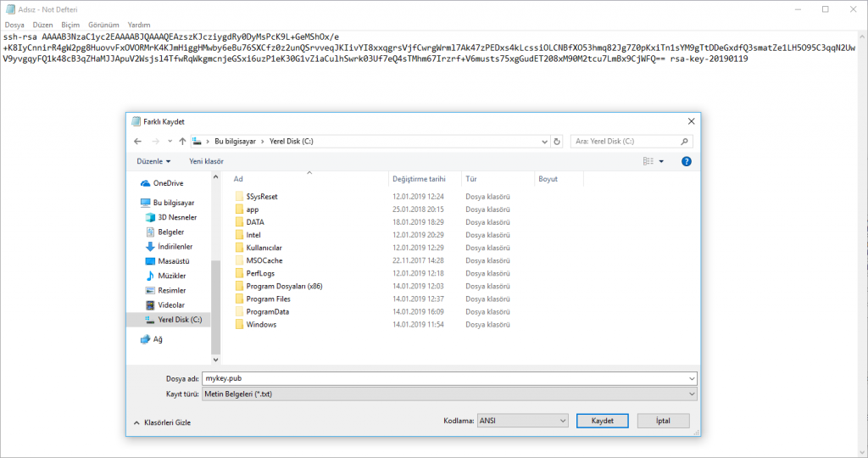
Task: Open help with the question mark icon
Action: pos(687,161)
